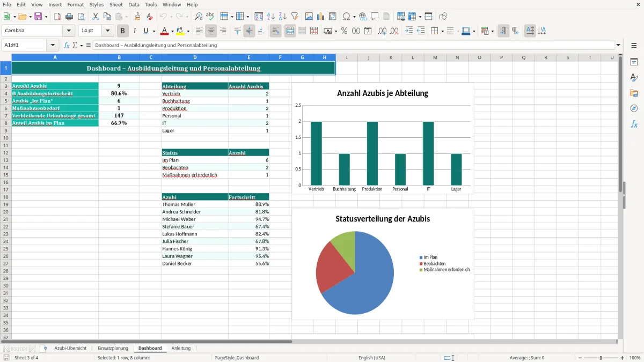Click the Print icon in toolbar

(x=69, y=17)
